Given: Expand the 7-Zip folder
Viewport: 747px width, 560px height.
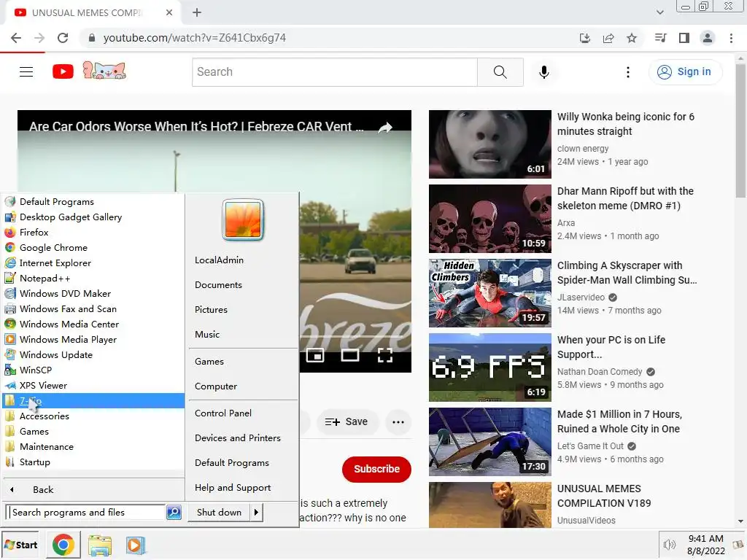Looking at the screenshot, I should click(93, 401).
